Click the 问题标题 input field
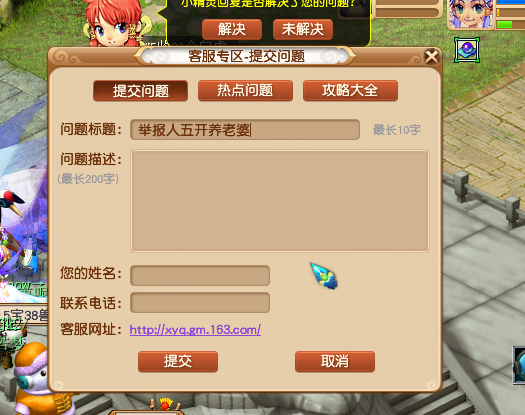This screenshot has height=415, width=525. point(245,130)
